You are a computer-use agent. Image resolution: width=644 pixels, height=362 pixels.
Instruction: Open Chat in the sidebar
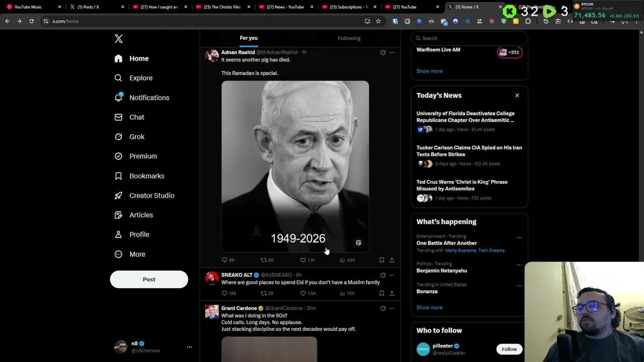pos(129,117)
